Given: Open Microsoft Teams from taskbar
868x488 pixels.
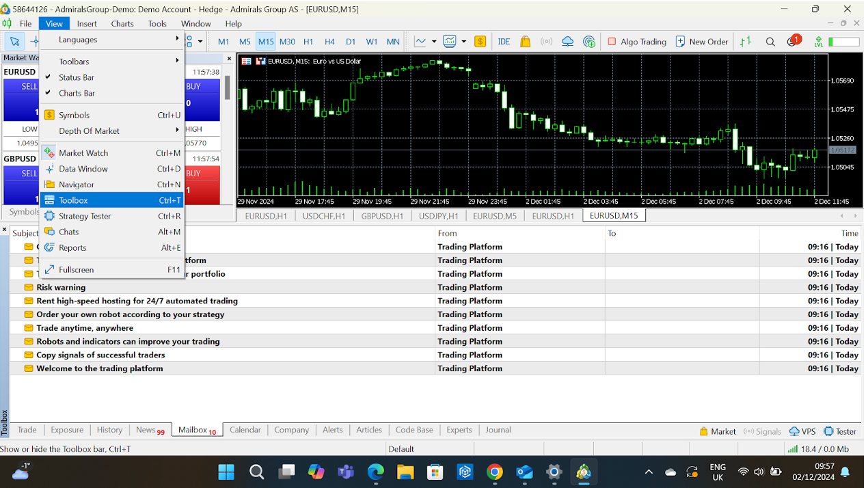Looking at the screenshot, I should coord(346,472).
